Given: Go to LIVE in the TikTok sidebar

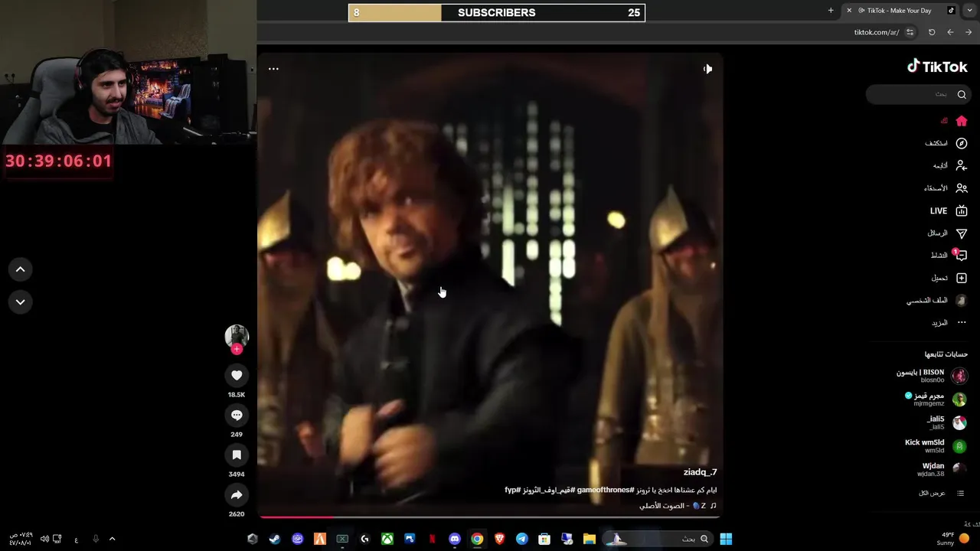Looking at the screenshot, I should 949,210.
